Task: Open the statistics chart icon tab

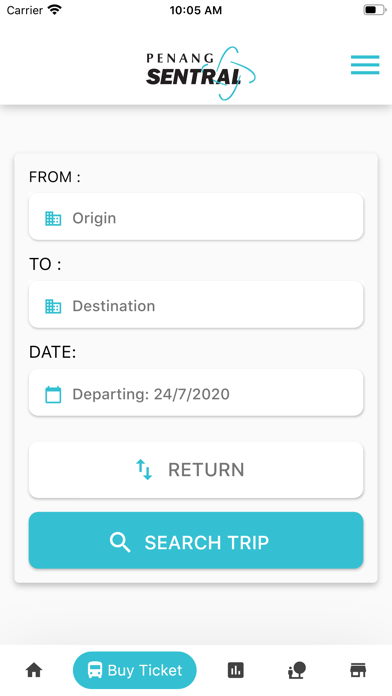Action: (x=236, y=670)
